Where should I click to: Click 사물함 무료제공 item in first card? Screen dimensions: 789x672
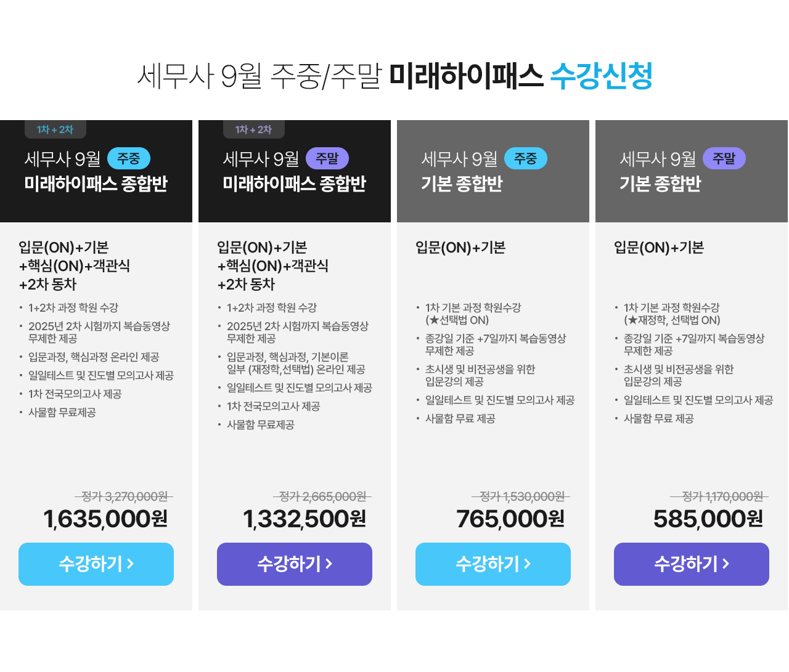[x=62, y=413]
